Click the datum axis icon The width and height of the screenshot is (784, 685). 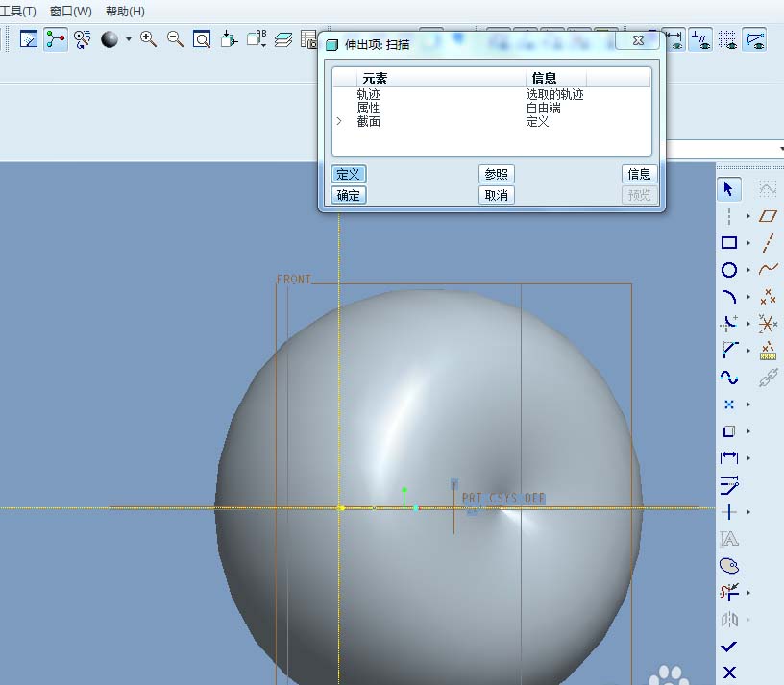coord(768,243)
